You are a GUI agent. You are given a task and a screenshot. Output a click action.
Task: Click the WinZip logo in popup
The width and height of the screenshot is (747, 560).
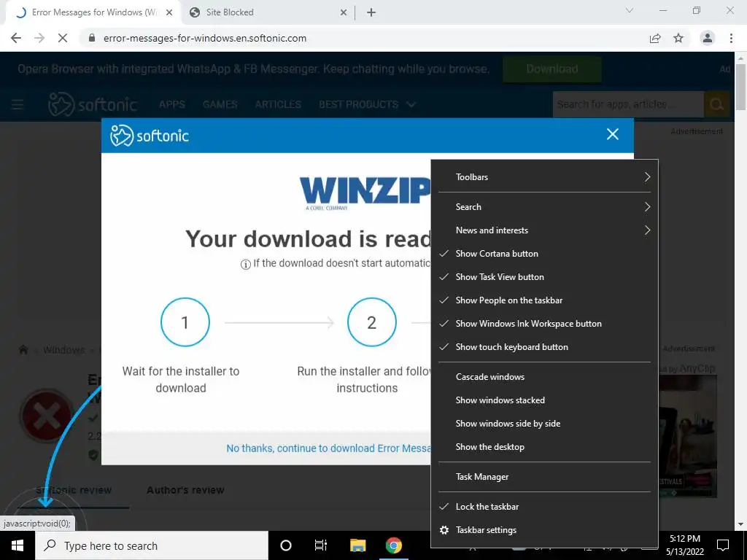tap(365, 192)
